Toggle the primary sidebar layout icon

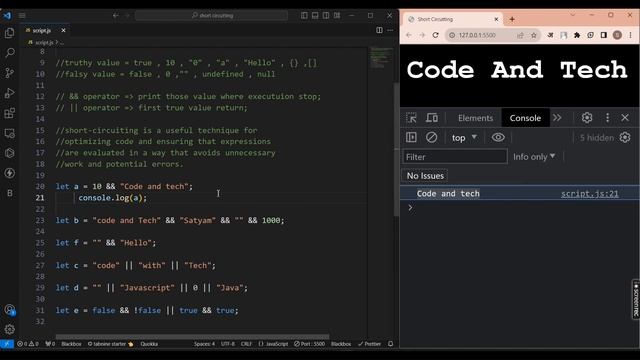click(304, 16)
